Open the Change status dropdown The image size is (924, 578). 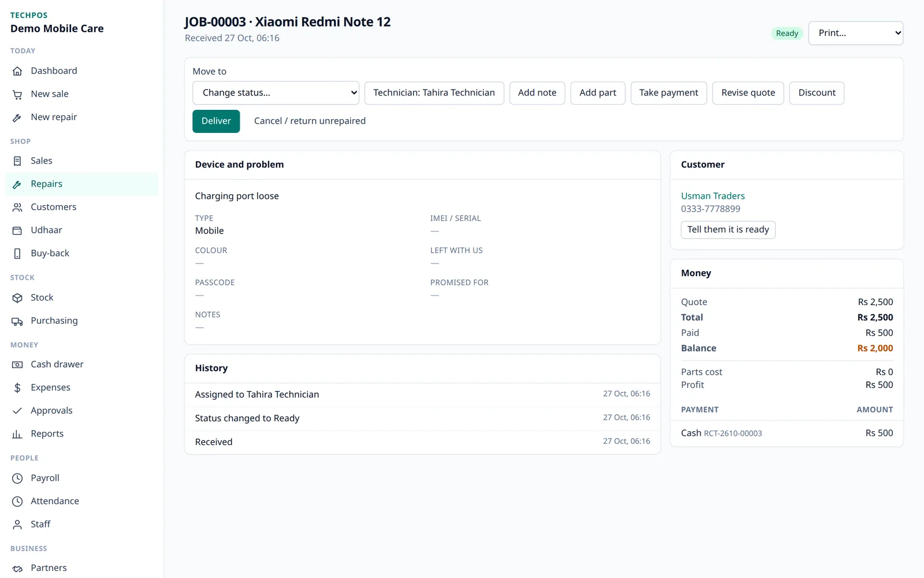pos(275,93)
